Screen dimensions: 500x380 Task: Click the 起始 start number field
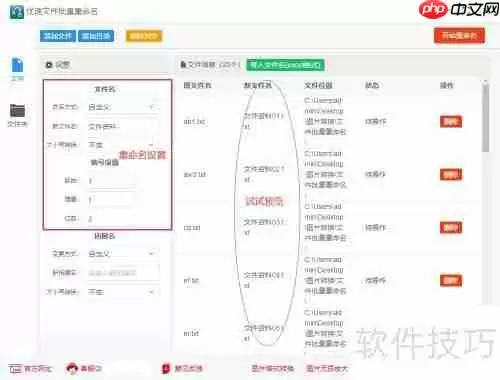point(112,181)
